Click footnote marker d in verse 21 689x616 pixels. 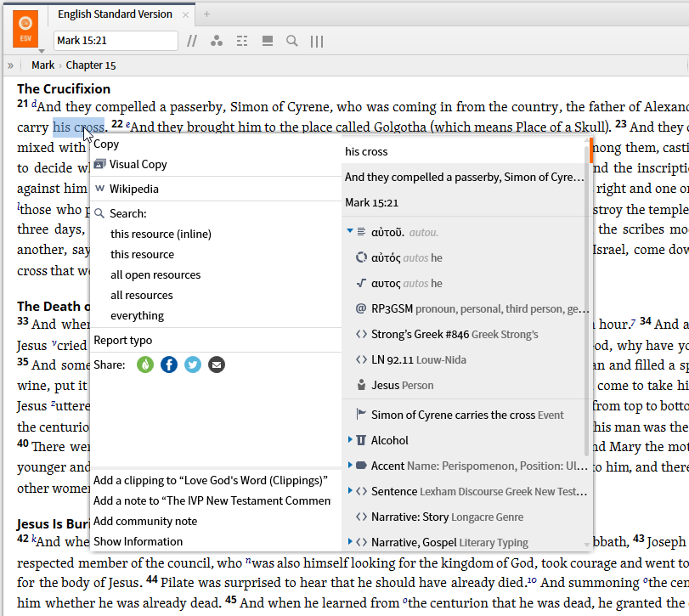[x=34, y=105]
